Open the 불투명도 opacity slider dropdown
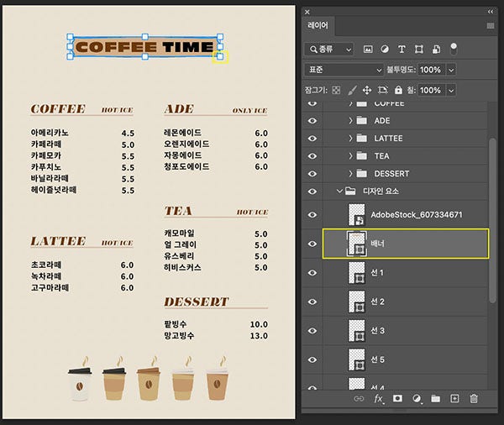The height and width of the screenshot is (425, 504). [451, 70]
